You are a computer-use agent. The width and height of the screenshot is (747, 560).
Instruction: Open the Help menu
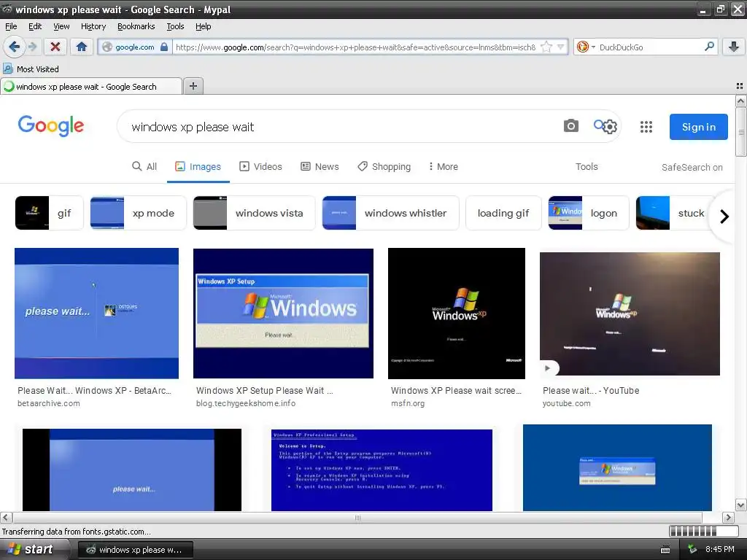pyautogui.click(x=203, y=26)
